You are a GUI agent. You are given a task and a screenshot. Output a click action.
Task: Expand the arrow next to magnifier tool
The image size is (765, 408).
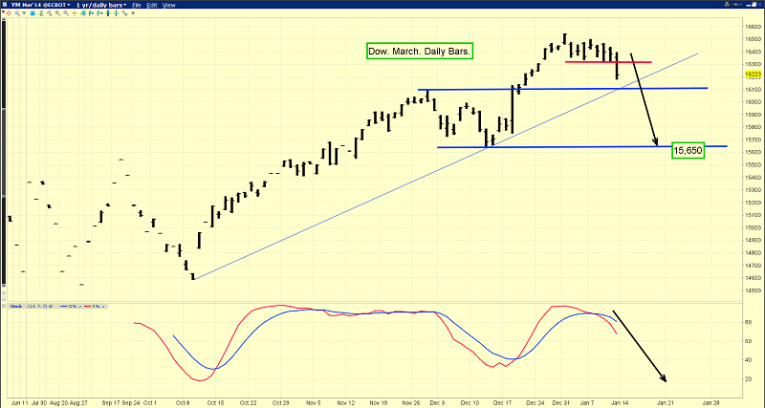click(x=24, y=13)
